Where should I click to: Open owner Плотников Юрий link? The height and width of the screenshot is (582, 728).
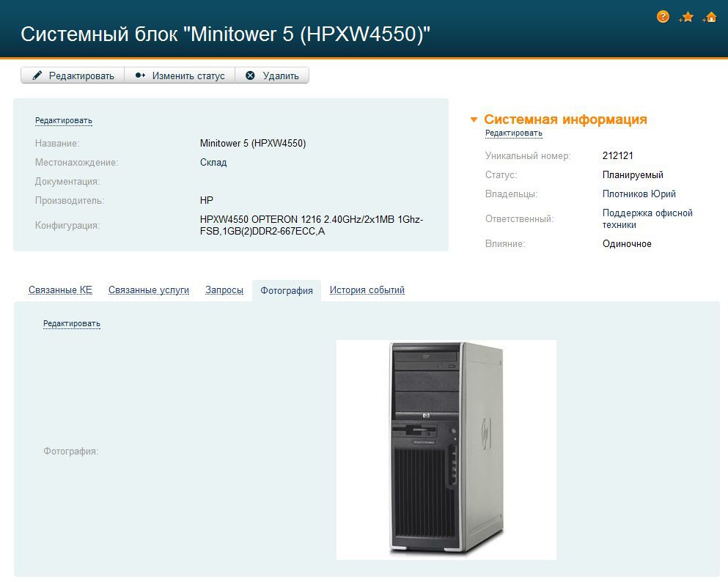point(639,194)
